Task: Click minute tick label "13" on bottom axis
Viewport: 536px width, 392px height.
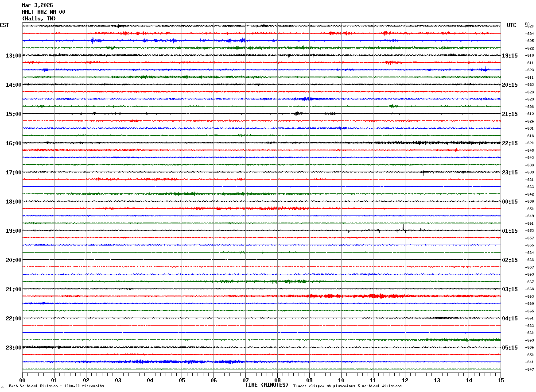Action: 437,380
